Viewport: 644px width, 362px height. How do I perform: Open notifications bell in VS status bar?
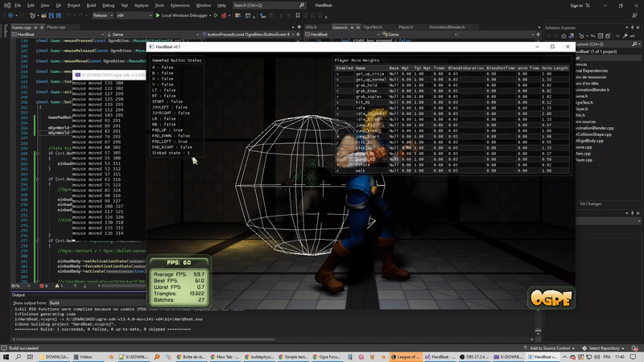point(634,348)
